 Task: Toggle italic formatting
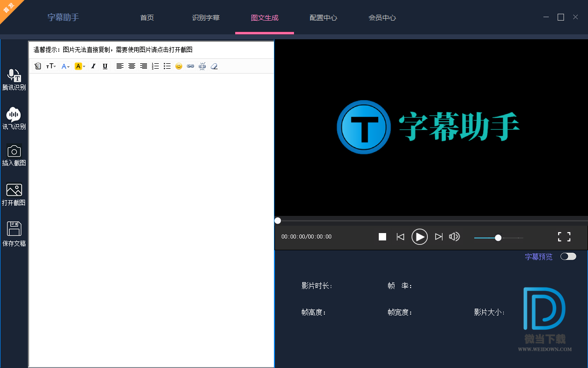click(x=93, y=66)
